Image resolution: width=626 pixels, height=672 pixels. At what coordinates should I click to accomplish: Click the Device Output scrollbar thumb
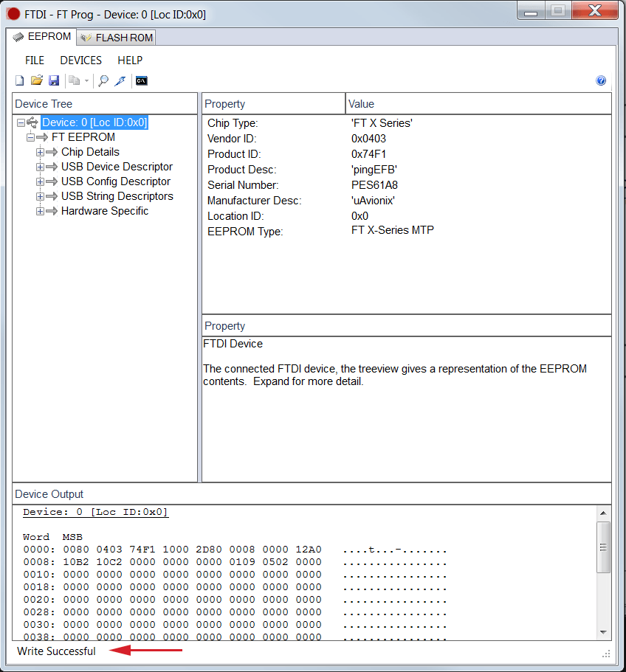(603, 547)
